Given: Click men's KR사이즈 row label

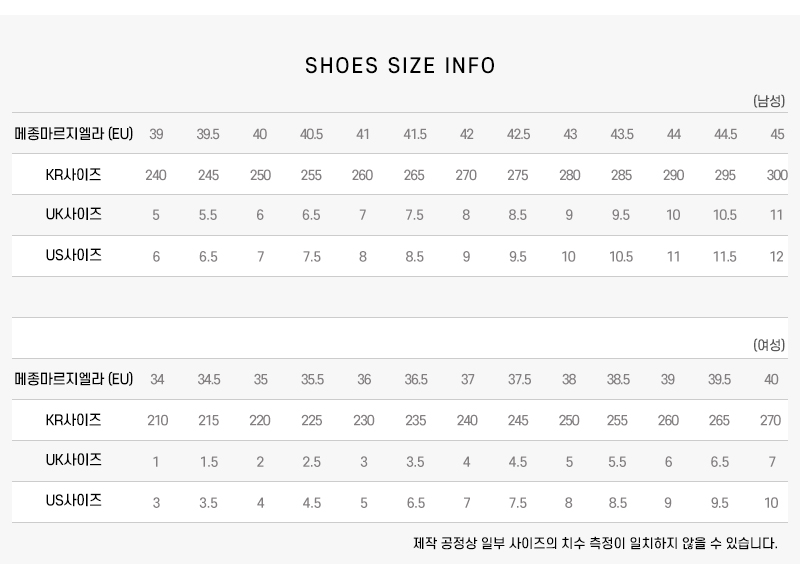Looking at the screenshot, I should (x=74, y=175).
